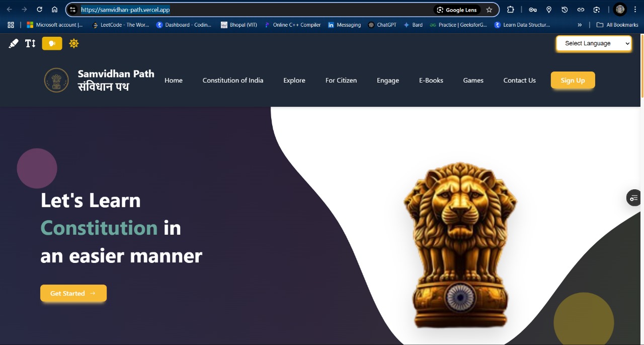
Task: Click the browser home icon
Action: [54, 10]
